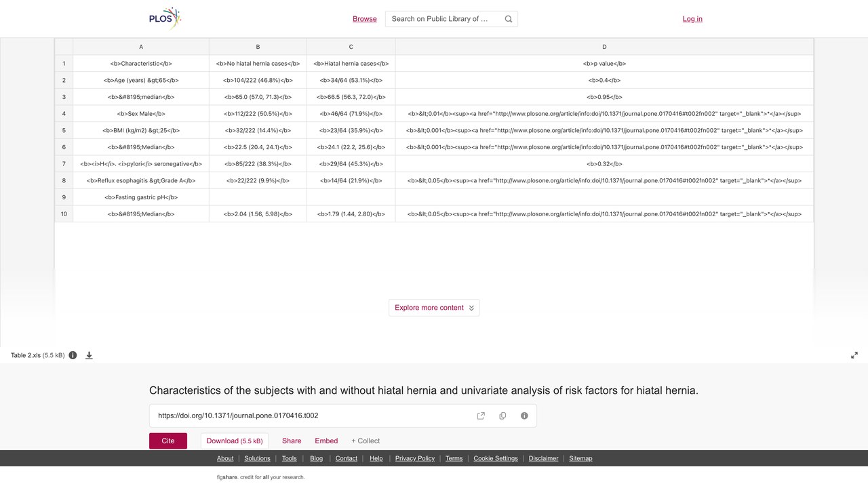
Task: Click cell '46/64 (71.9%)'
Action: click(351, 114)
